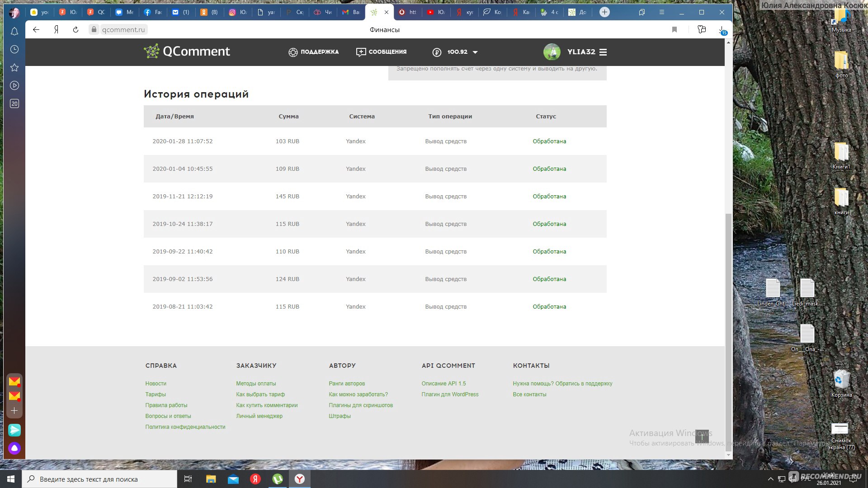Go back with the browser back arrow
Viewport: 868px width, 488px height.
click(x=36, y=29)
